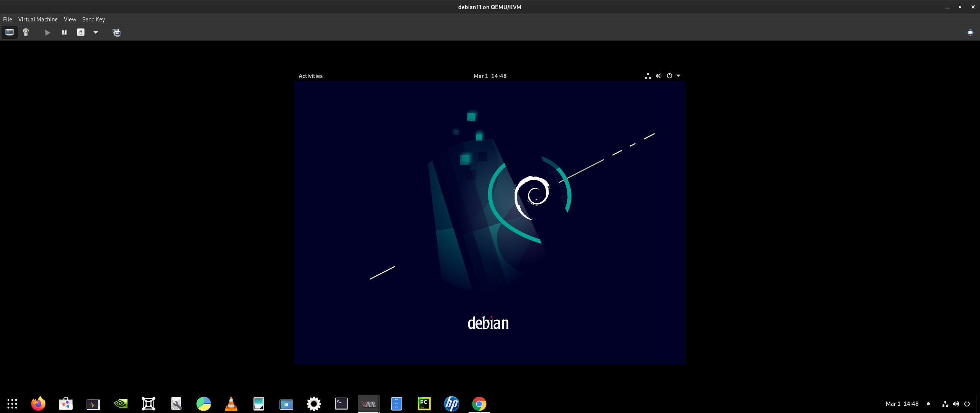Click the power on play button
The image size is (980, 413).
tap(47, 33)
